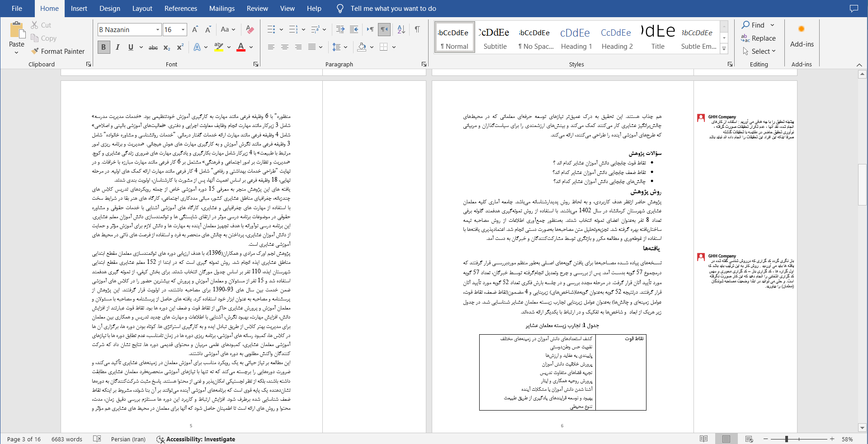
Task: Expand the numbering list dropdown
Action: click(303, 29)
